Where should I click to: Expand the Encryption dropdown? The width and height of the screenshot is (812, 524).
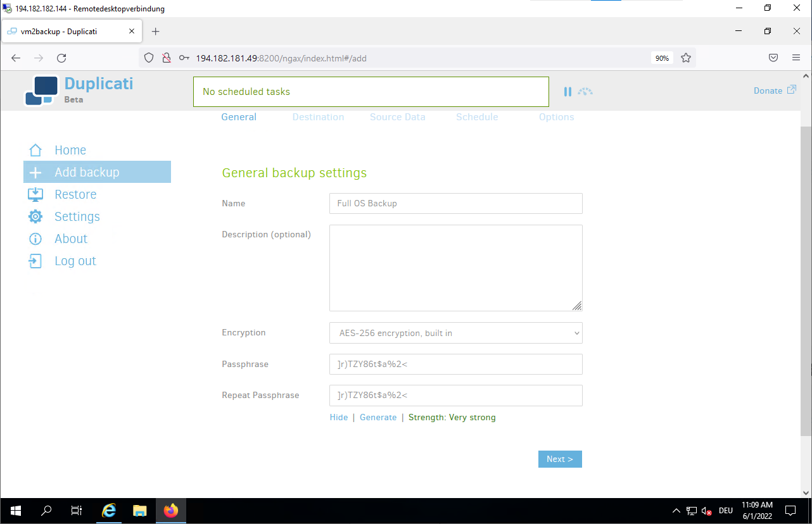tap(455, 333)
